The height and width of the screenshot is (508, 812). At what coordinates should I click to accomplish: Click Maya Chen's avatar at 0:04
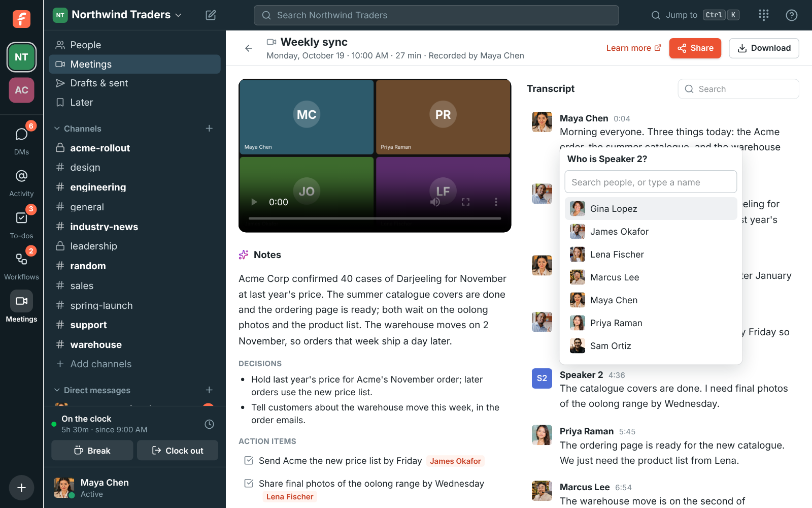(542, 122)
